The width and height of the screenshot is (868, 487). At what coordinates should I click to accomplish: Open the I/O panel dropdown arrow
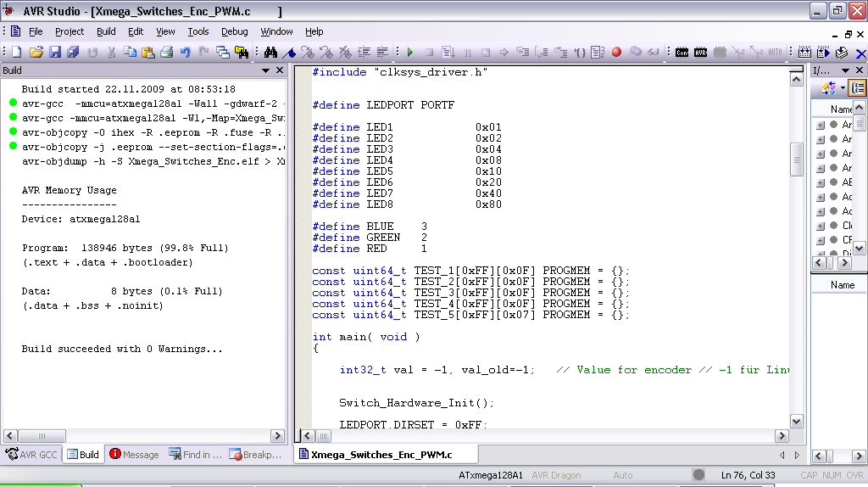845,70
